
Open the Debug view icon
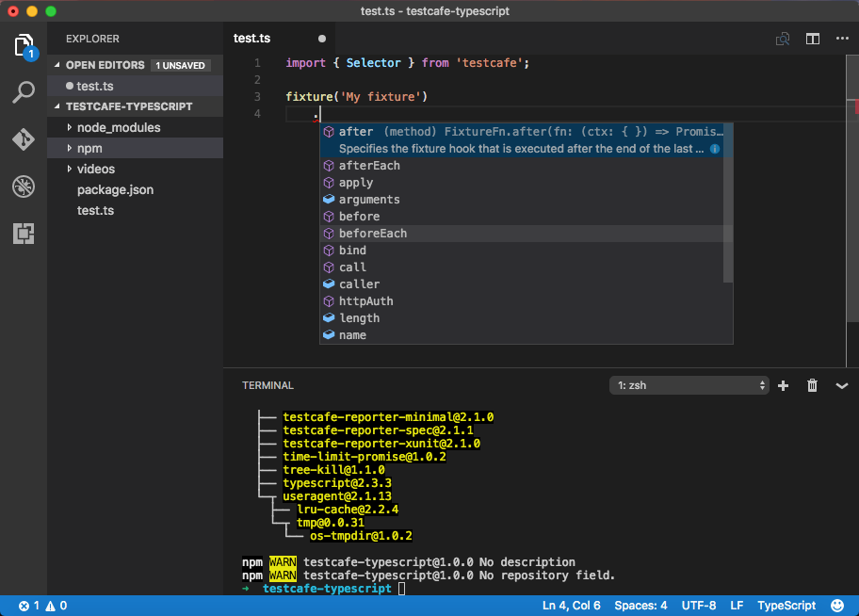[x=24, y=186]
